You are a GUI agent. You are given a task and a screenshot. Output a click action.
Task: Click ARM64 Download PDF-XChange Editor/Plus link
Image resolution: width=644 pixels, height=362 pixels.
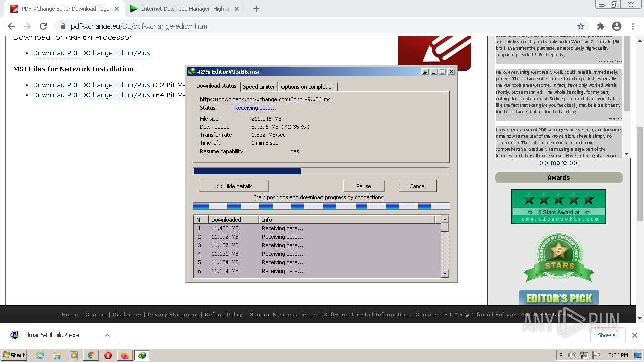92,53
